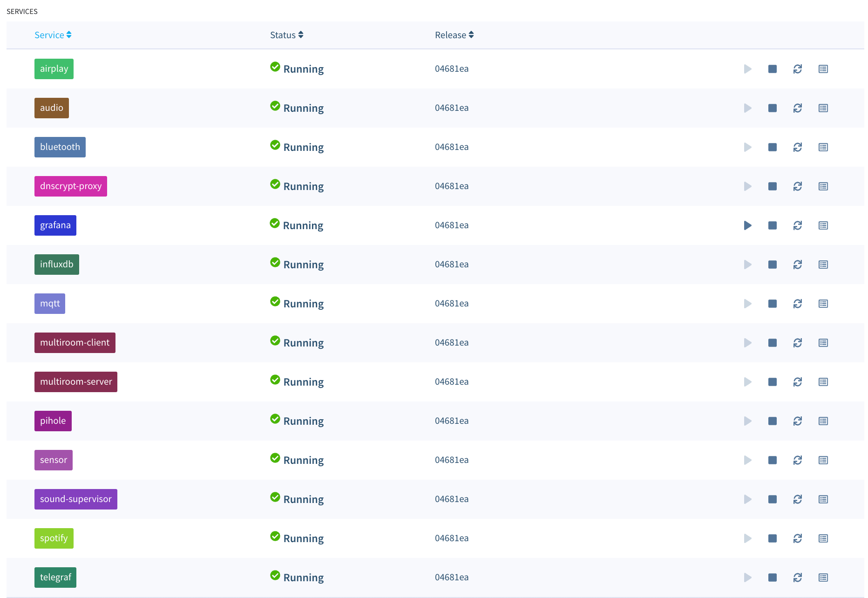
Task: Restart the multiroom-server service
Action: [797, 382]
